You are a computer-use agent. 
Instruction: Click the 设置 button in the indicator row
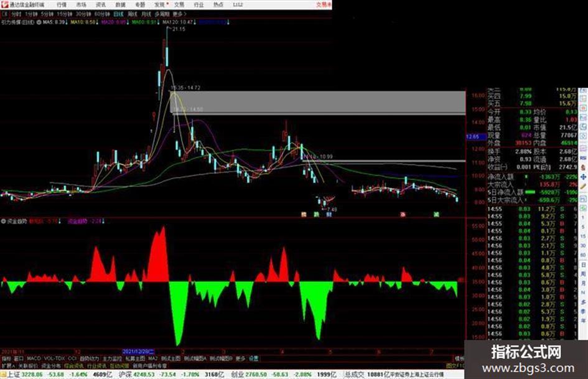(253, 358)
